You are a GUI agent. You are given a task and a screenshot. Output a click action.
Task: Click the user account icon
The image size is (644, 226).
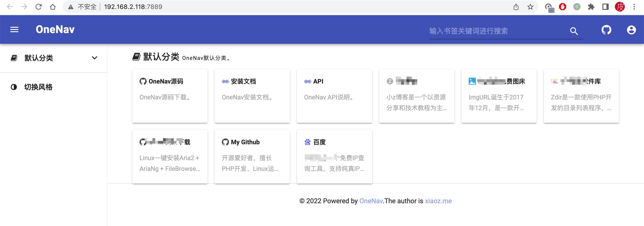[x=631, y=30]
